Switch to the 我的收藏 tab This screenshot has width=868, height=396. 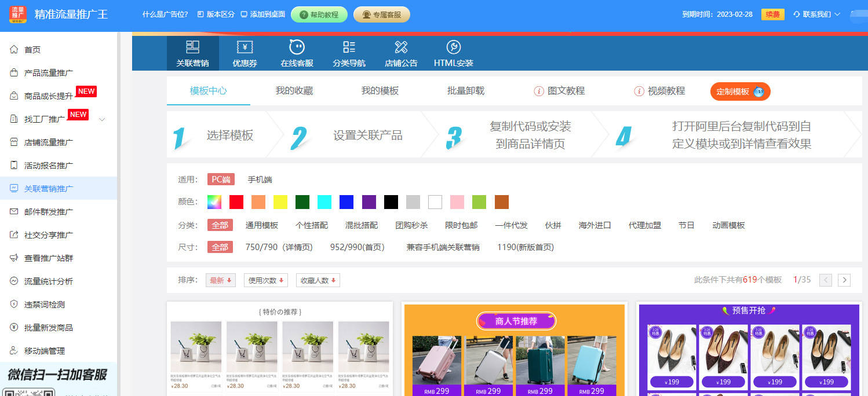[295, 91]
